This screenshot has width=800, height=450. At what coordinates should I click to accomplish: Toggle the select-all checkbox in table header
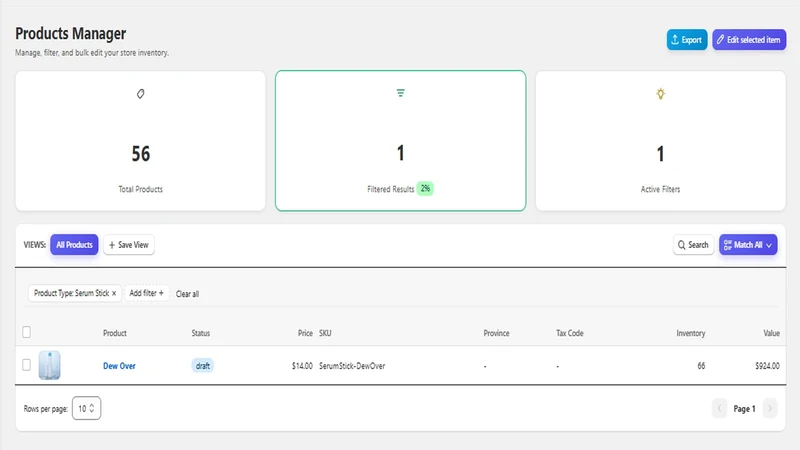coord(27,332)
